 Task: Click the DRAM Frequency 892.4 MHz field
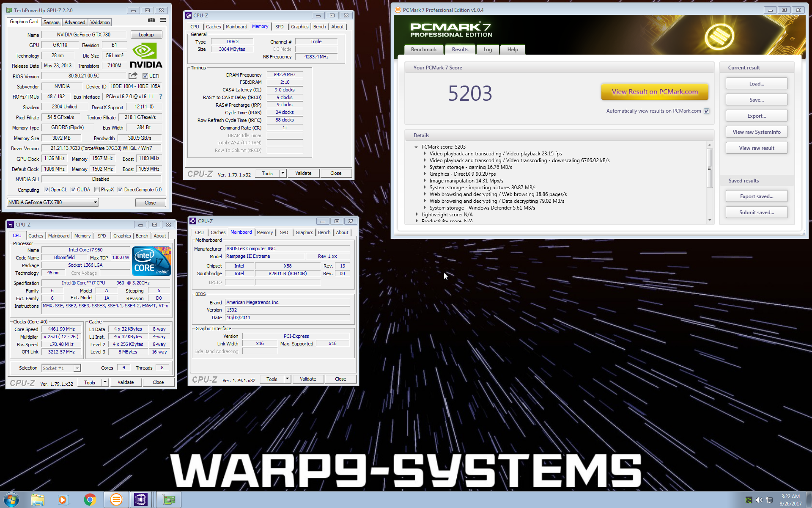[x=285, y=75]
